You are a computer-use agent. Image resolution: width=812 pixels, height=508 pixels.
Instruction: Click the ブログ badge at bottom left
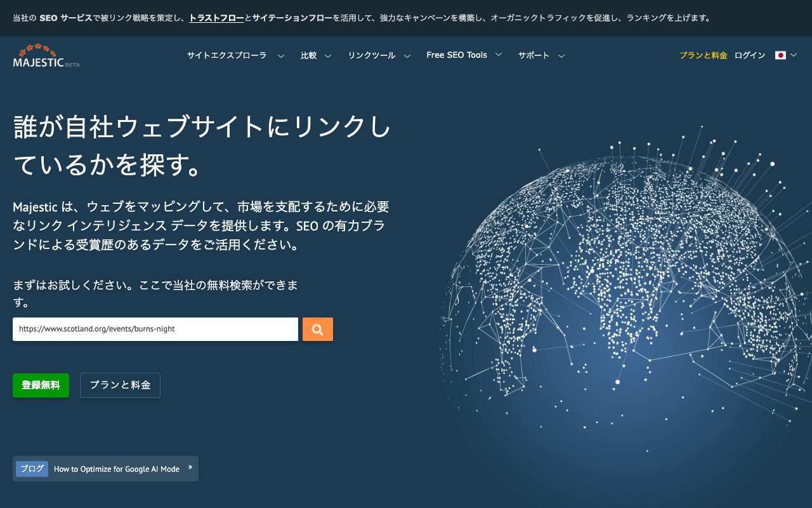(32, 469)
